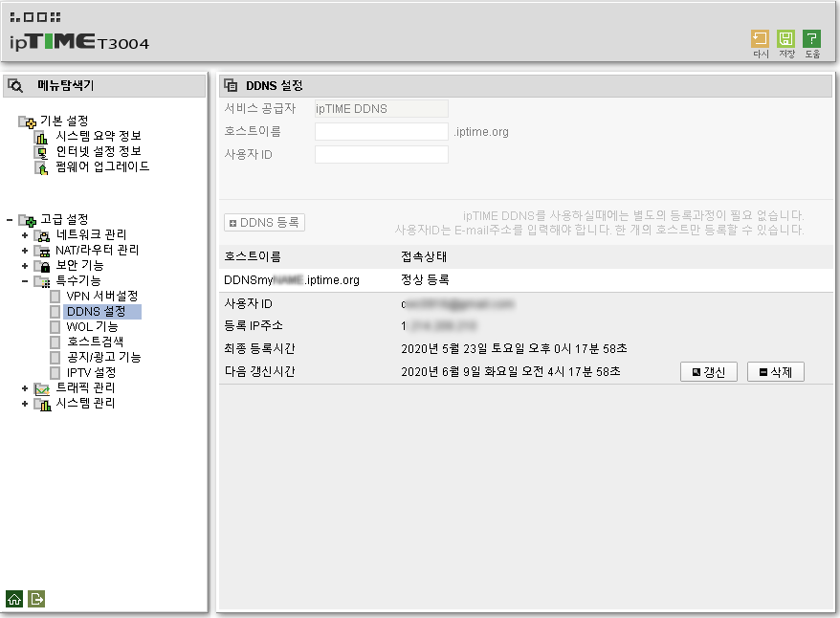Click the 기본 설정 folder icon
840x618 pixels.
[x=28, y=122]
